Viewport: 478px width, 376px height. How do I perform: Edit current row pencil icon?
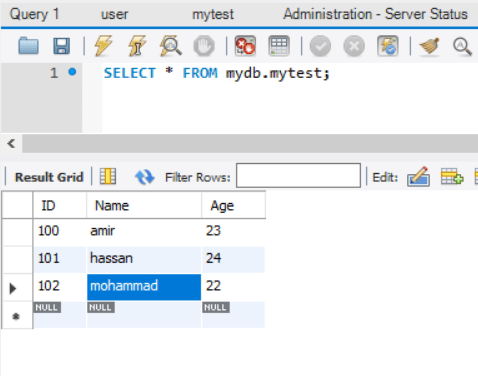(x=418, y=176)
